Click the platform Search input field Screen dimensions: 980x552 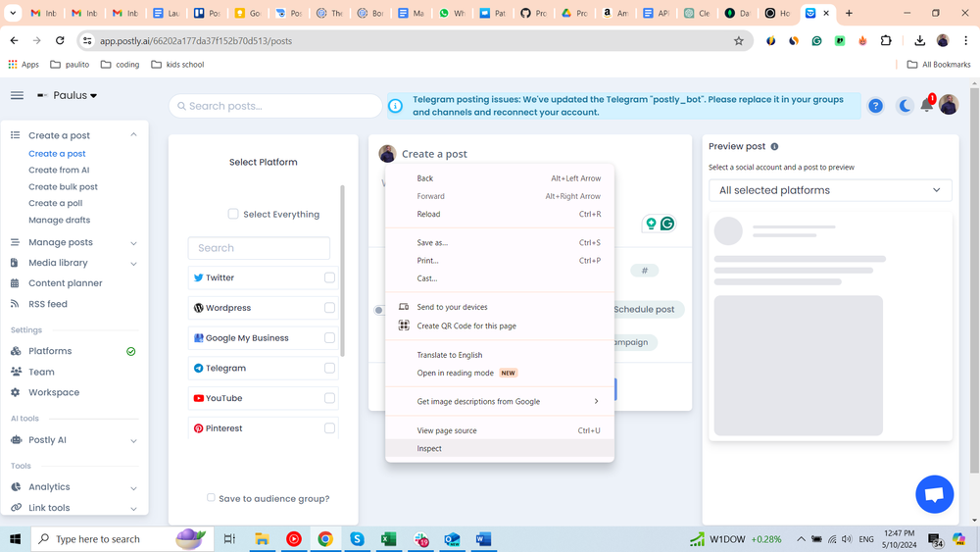[259, 247]
